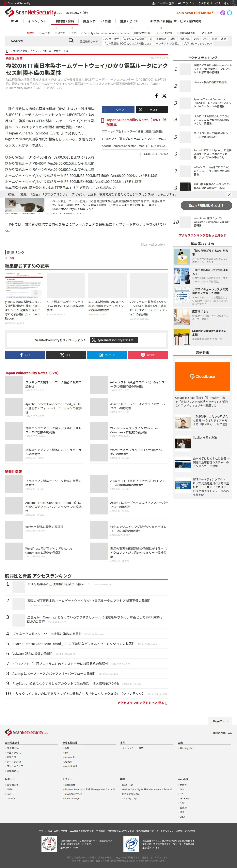The width and height of the screenshot is (237, 868).
Task: Open the 調査レポート / 白書 menu
Action: pyautogui.click(x=97, y=21)
